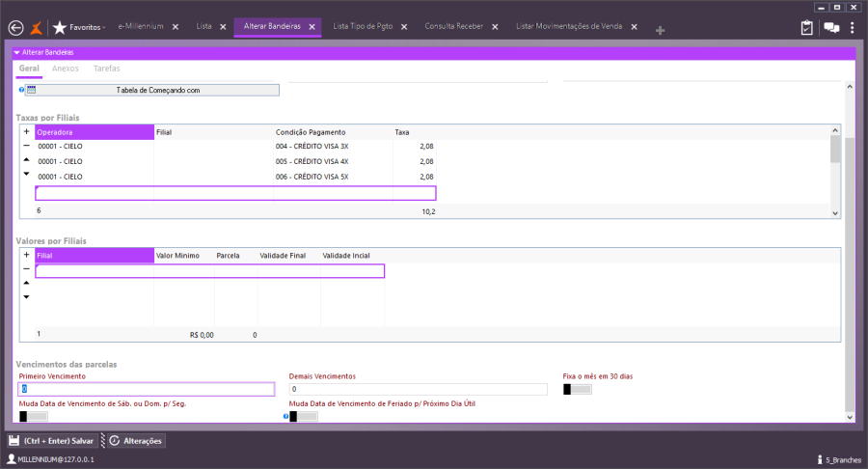The width and height of the screenshot is (868, 469).
Task: Collapse the Alterar Bandeiras panel header
Action: [17, 53]
